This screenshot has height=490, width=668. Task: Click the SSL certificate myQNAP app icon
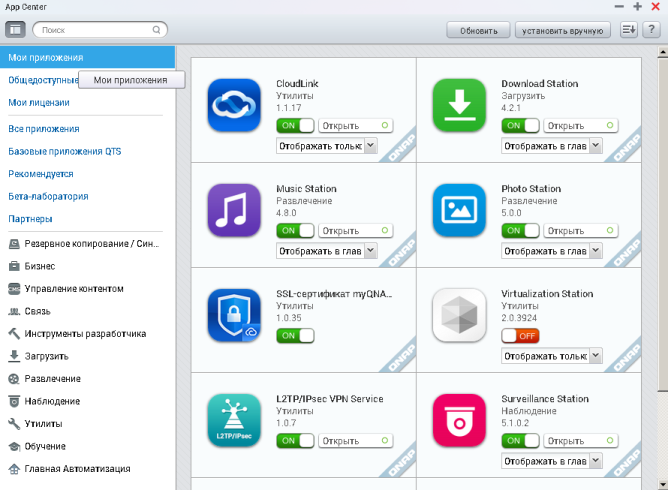click(234, 315)
